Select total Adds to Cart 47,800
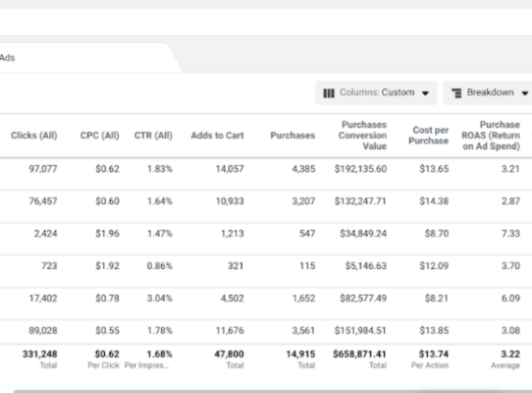 (x=229, y=354)
